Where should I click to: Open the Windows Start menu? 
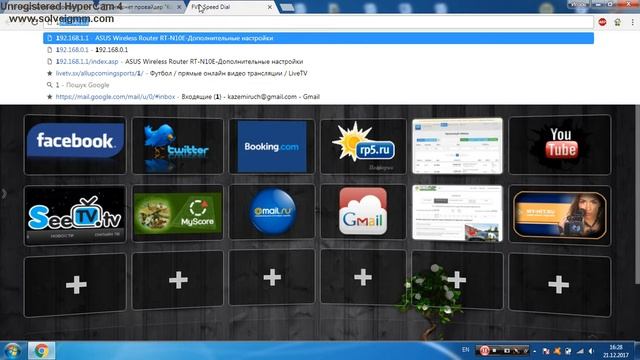(x=12, y=351)
